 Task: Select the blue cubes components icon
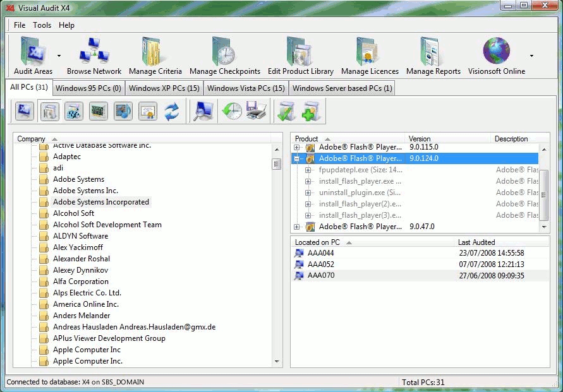point(74,111)
